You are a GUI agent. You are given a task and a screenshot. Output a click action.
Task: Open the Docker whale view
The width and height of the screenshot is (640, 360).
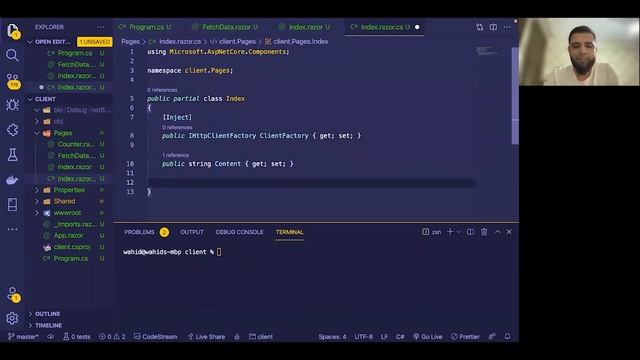pyautogui.click(x=12, y=180)
